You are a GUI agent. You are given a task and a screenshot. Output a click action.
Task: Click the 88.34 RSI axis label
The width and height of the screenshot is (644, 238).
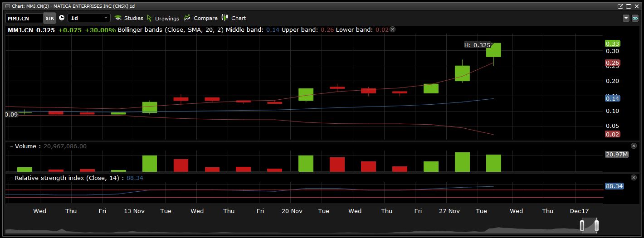coord(615,186)
